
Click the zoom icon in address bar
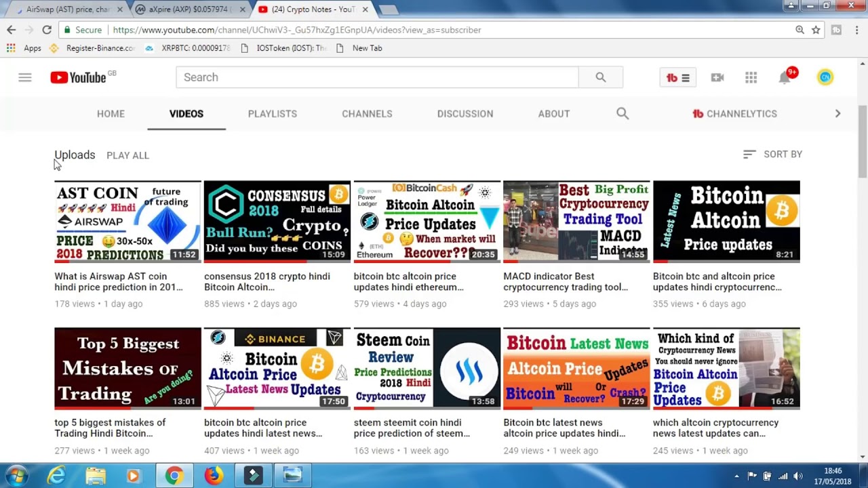point(800,30)
